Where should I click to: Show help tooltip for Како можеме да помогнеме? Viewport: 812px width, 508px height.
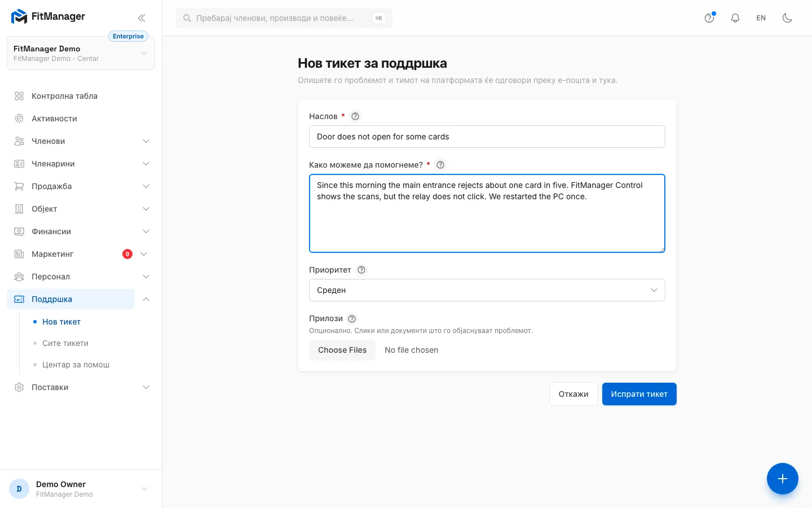tap(440, 165)
